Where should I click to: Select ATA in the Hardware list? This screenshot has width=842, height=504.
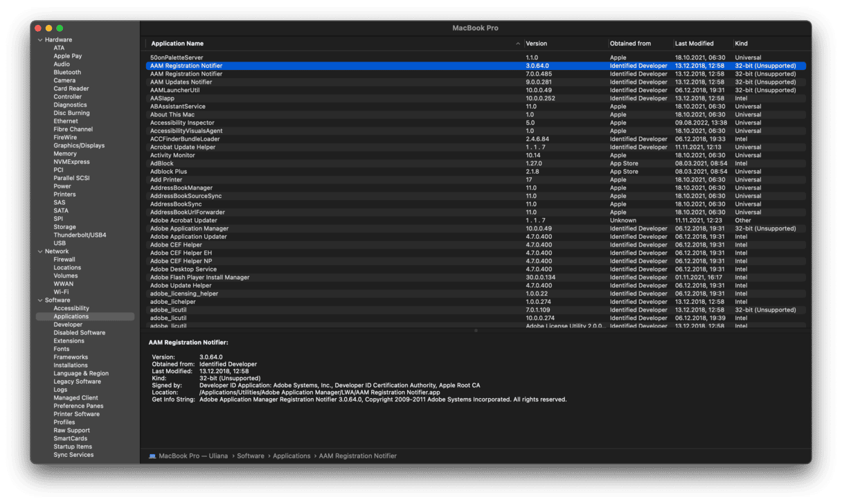pos(59,48)
